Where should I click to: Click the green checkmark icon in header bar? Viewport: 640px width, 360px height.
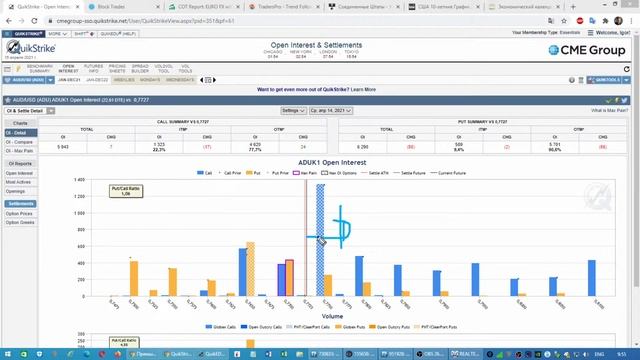pyautogui.click(x=609, y=100)
